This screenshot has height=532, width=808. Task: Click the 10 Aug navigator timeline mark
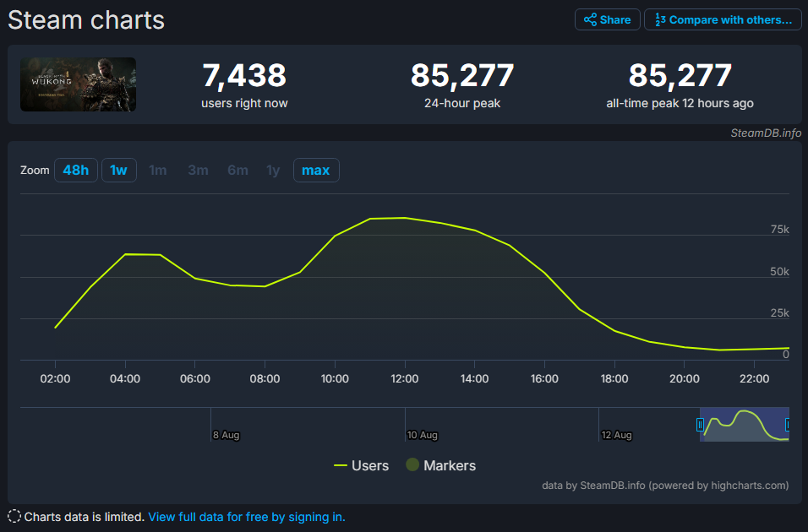click(x=422, y=435)
